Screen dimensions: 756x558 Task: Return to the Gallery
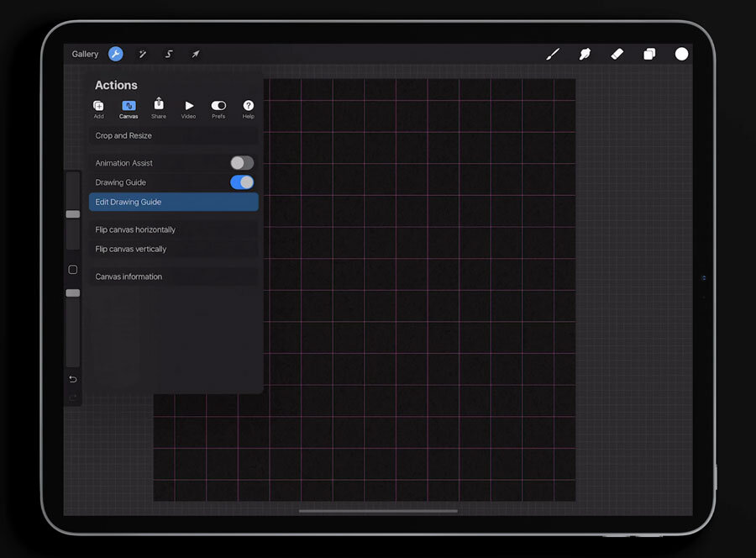[x=85, y=54]
